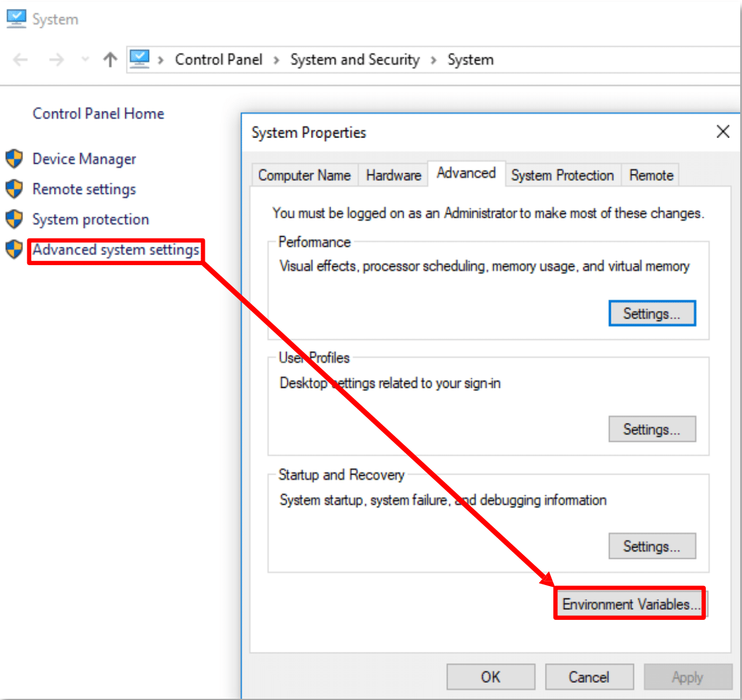Image resolution: width=742 pixels, height=700 pixels.
Task: Click the Control Panel Home link
Action: pos(99,114)
